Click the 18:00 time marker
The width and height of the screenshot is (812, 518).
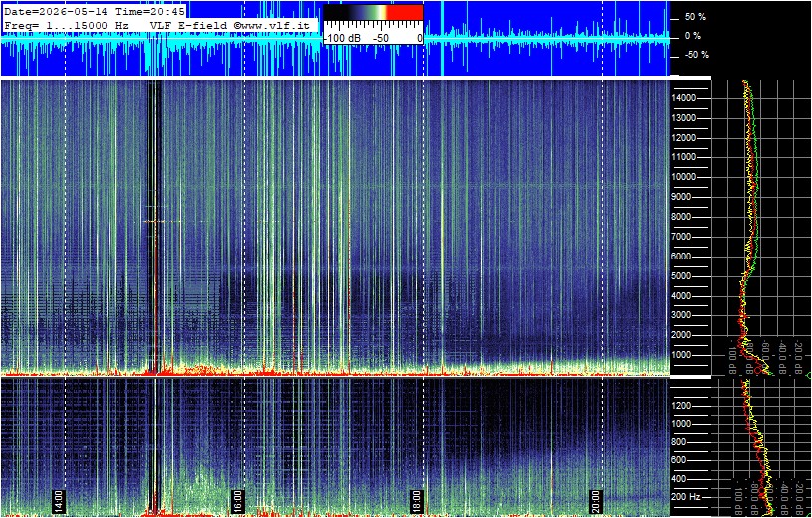pos(417,501)
